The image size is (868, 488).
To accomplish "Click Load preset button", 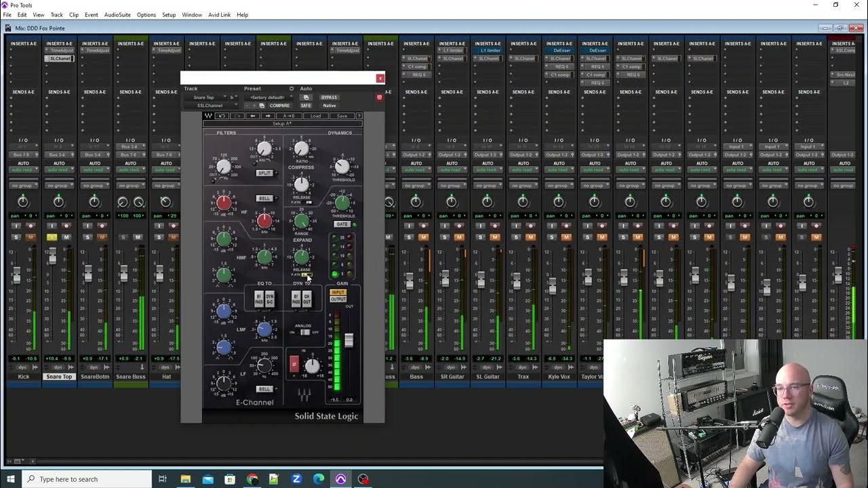I will (315, 116).
